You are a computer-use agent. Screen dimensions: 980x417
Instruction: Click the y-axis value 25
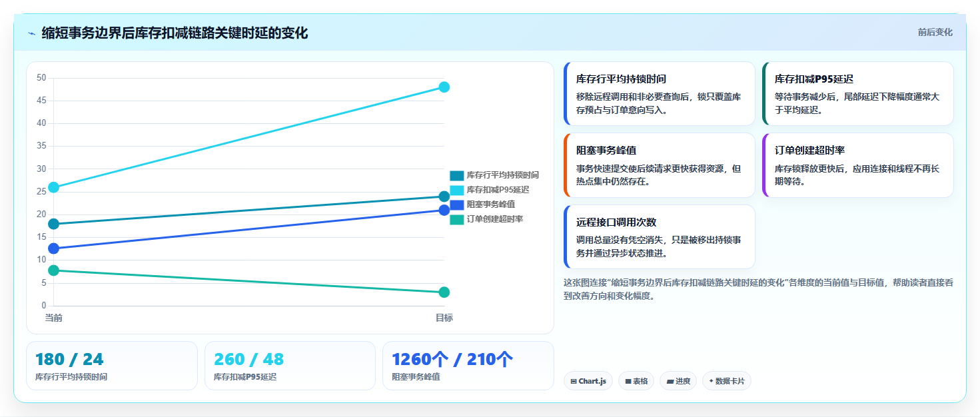point(41,192)
